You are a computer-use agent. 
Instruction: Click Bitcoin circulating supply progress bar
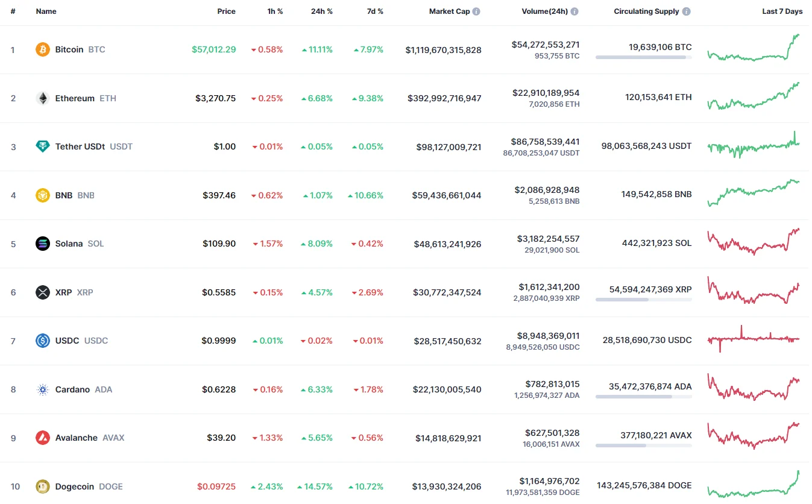pos(643,57)
